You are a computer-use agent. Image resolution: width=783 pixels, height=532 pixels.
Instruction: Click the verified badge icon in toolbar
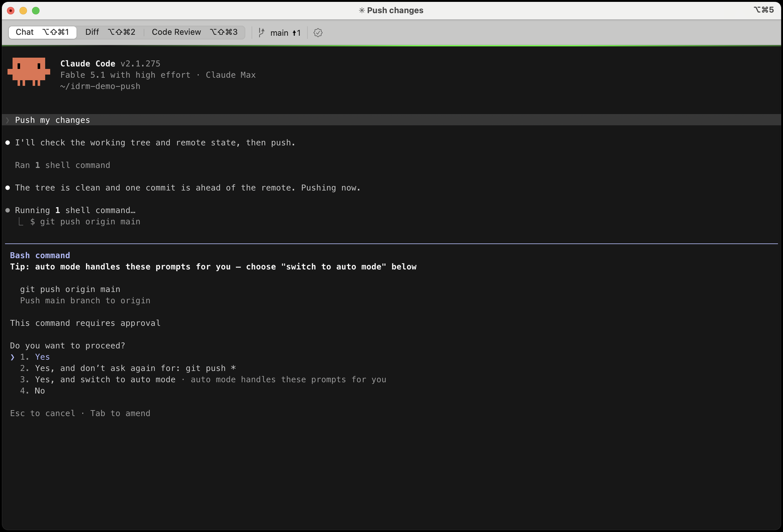(x=318, y=33)
